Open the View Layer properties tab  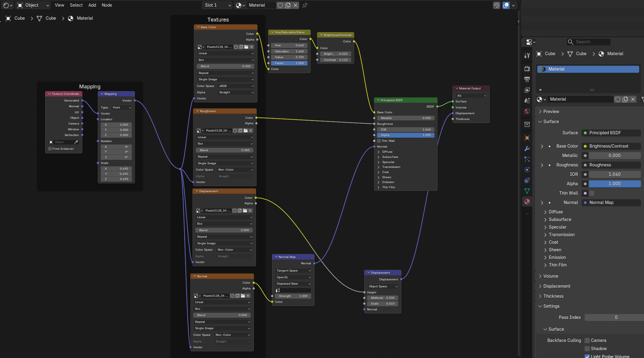tap(527, 90)
